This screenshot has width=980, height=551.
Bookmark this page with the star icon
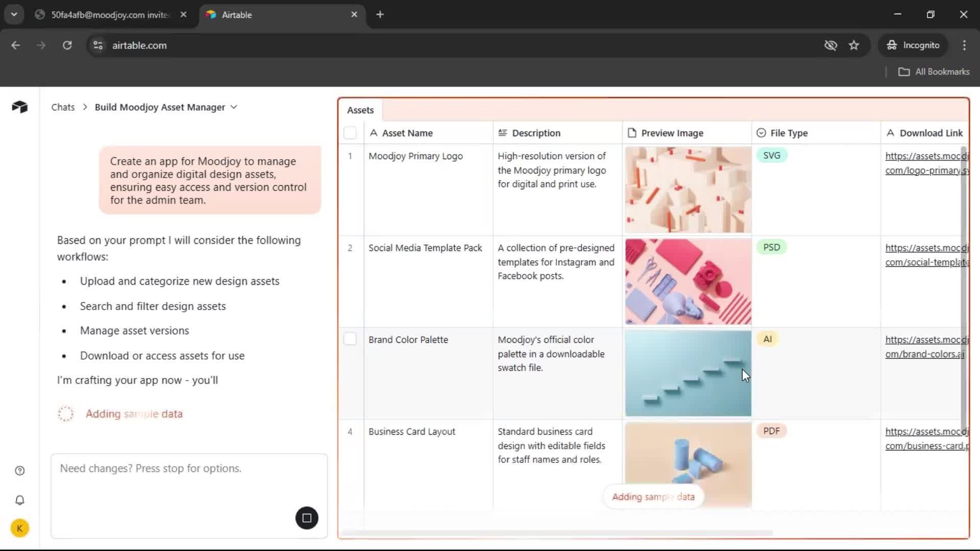click(x=854, y=45)
